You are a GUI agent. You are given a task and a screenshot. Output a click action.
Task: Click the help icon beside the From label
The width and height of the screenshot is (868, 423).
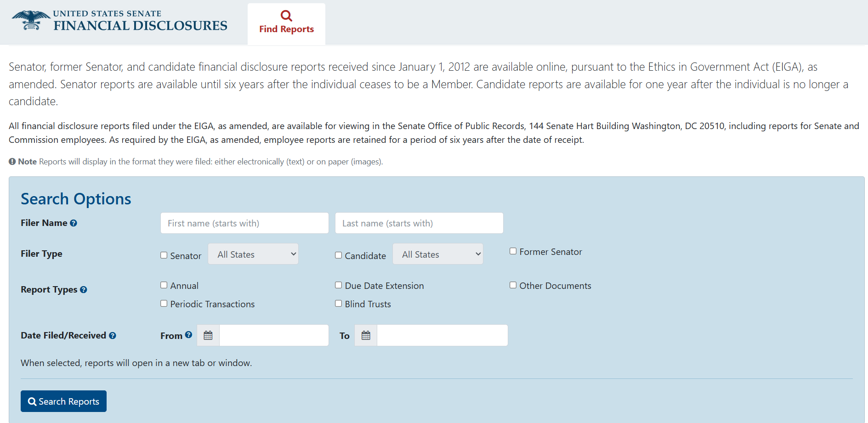click(x=190, y=335)
